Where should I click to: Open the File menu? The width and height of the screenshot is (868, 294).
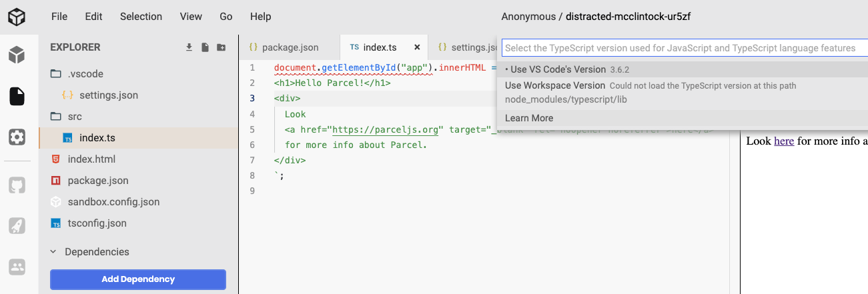click(x=59, y=16)
